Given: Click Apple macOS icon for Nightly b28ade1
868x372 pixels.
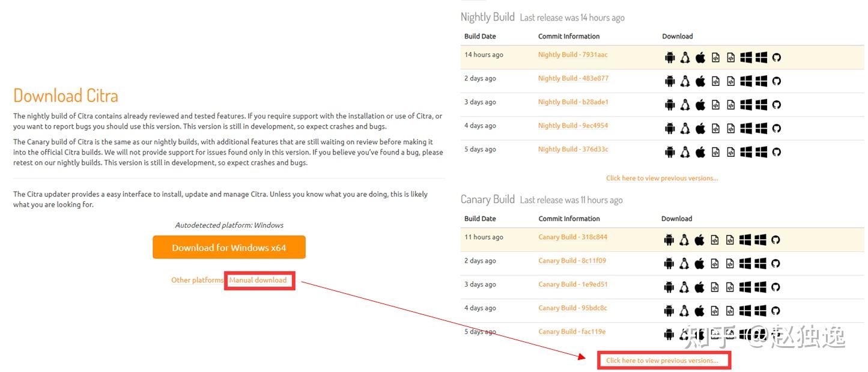Looking at the screenshot, I should point(700,105).
